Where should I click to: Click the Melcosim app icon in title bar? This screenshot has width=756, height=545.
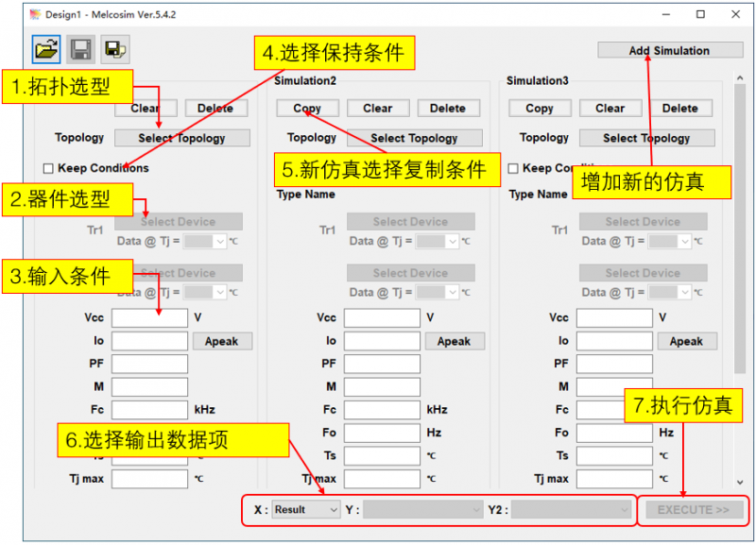pyautogui.click(x=35, y=14)
